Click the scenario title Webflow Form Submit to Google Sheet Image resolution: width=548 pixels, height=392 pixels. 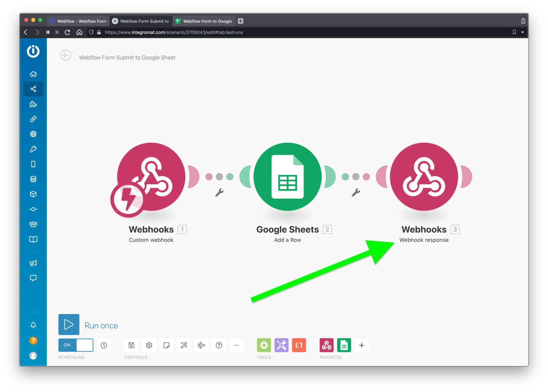point(127,57)
